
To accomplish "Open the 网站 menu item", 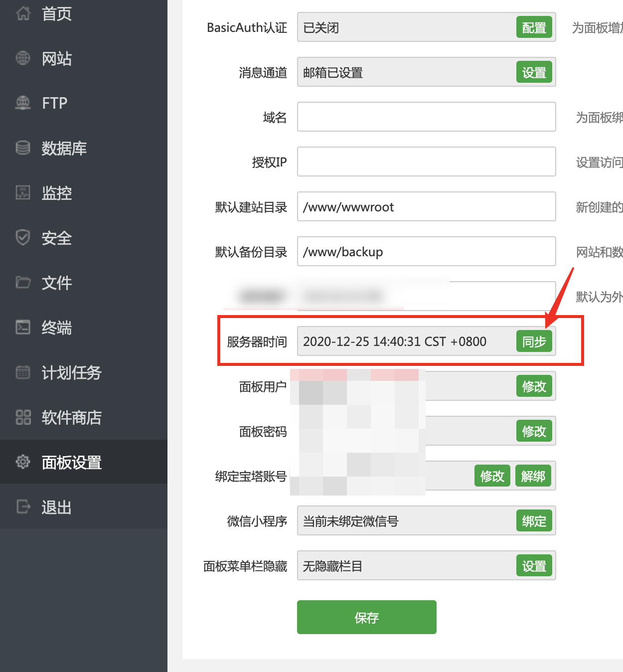I will click(84, 58).
